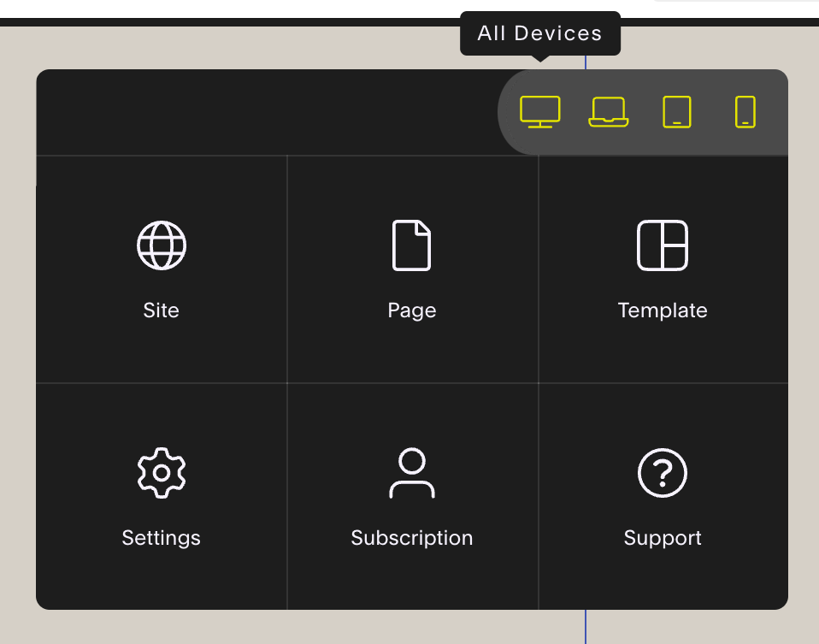
Task: Select the tablet preview icon
Action: [676, 111]
